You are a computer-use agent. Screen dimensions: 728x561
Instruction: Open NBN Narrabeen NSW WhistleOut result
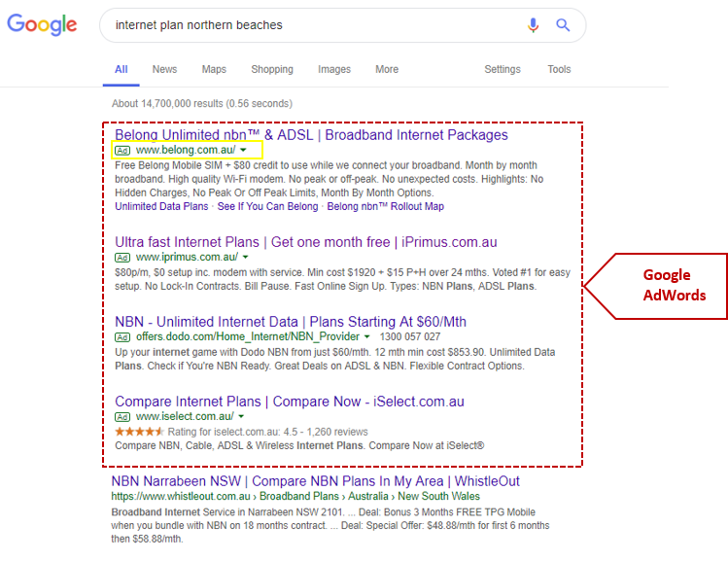315,481
